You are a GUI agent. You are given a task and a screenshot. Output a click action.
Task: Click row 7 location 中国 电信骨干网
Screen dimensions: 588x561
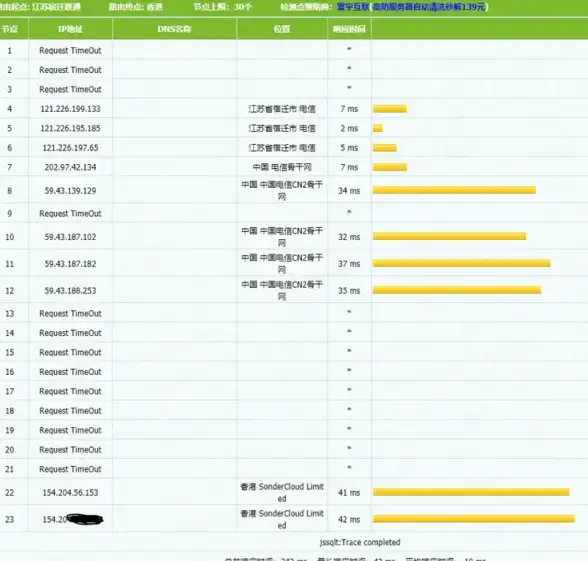(x=282, y=167)
